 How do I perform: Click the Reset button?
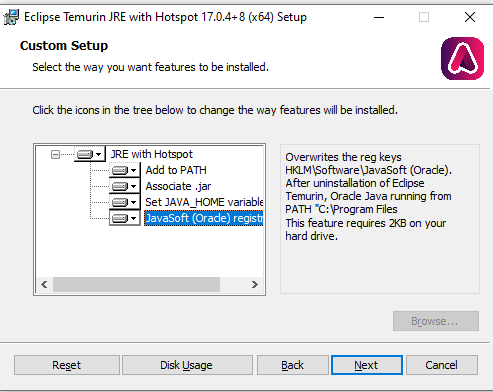[x=67, y=365]
